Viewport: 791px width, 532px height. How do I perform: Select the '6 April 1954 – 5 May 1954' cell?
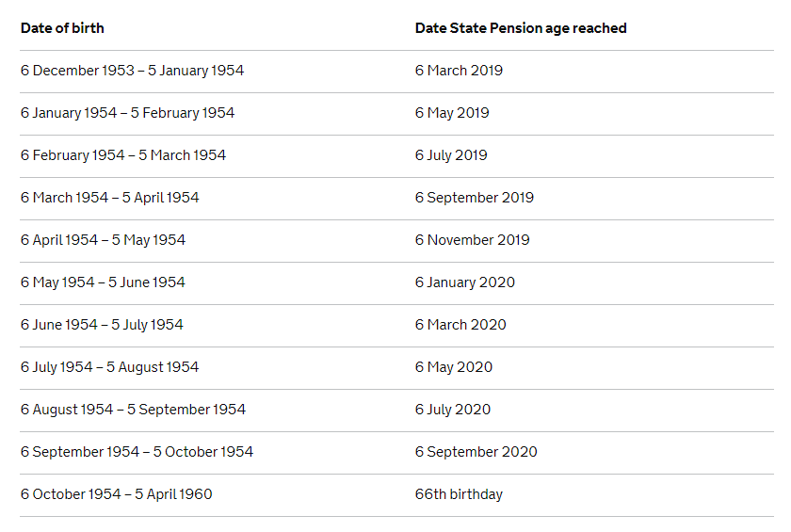103,240
